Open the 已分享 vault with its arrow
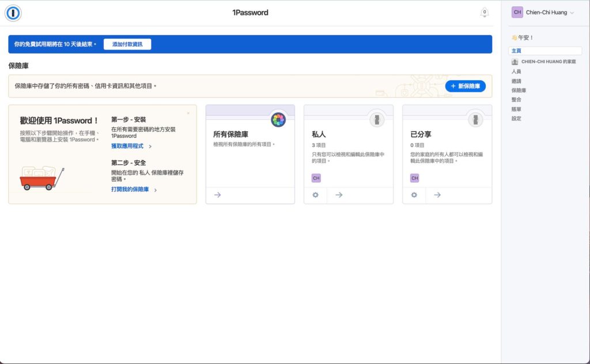This screenshot has height=364, width=590. (437, 195)
